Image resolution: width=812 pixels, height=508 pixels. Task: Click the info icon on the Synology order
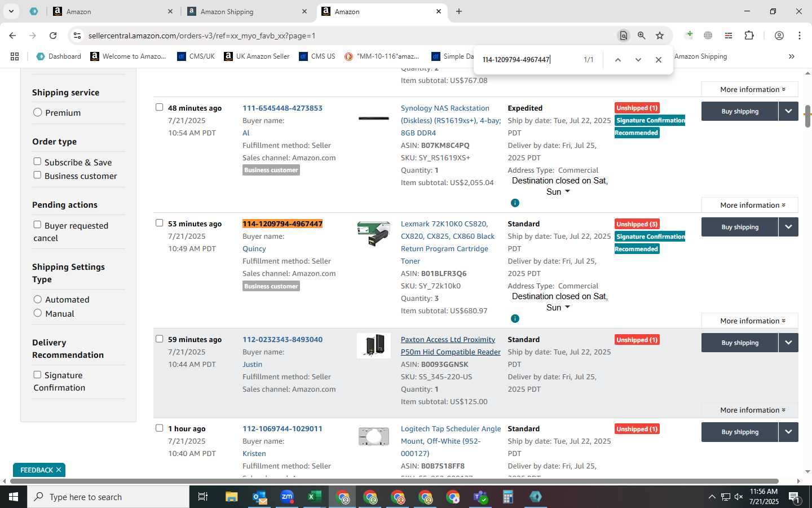point(515,203)
